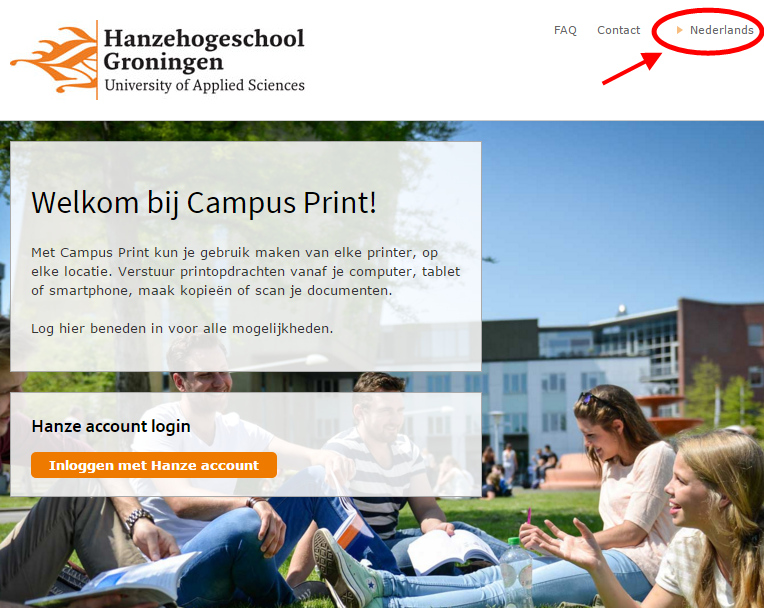Click the Hanze account login heading
The width and height of the screenshot is (764, 608).
click(111, 426)
